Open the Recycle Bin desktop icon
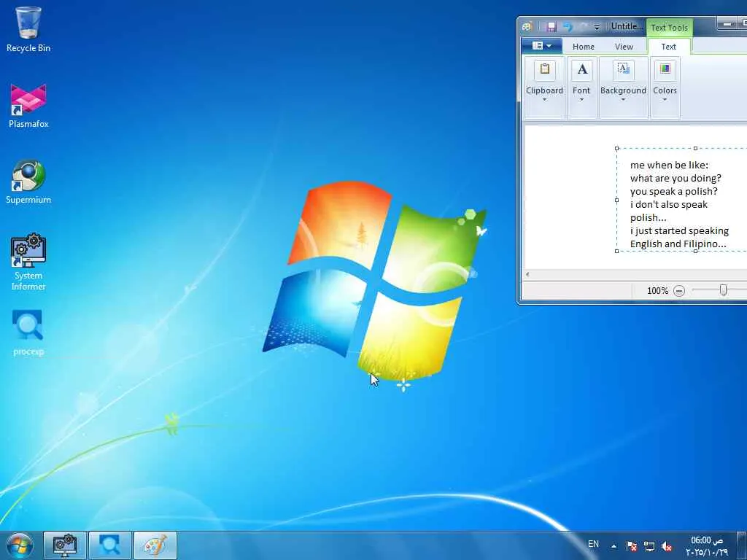The height and width of the screenshot is (560, 747). [28, 29]
